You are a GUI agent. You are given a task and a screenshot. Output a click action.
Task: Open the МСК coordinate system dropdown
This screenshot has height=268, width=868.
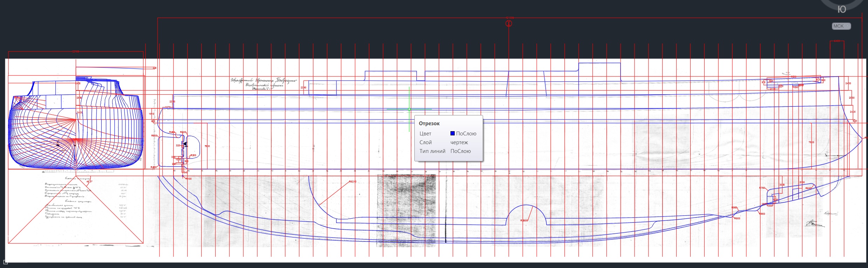841,26
